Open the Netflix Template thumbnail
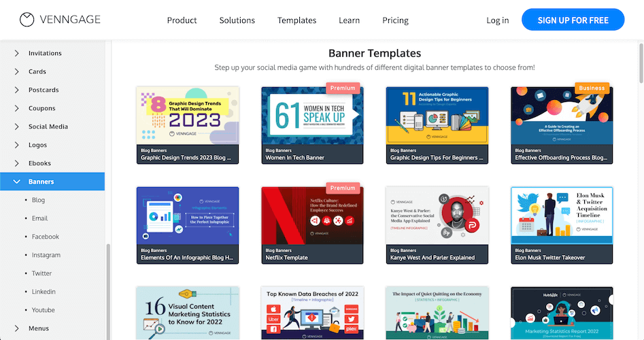 (312, 216)
